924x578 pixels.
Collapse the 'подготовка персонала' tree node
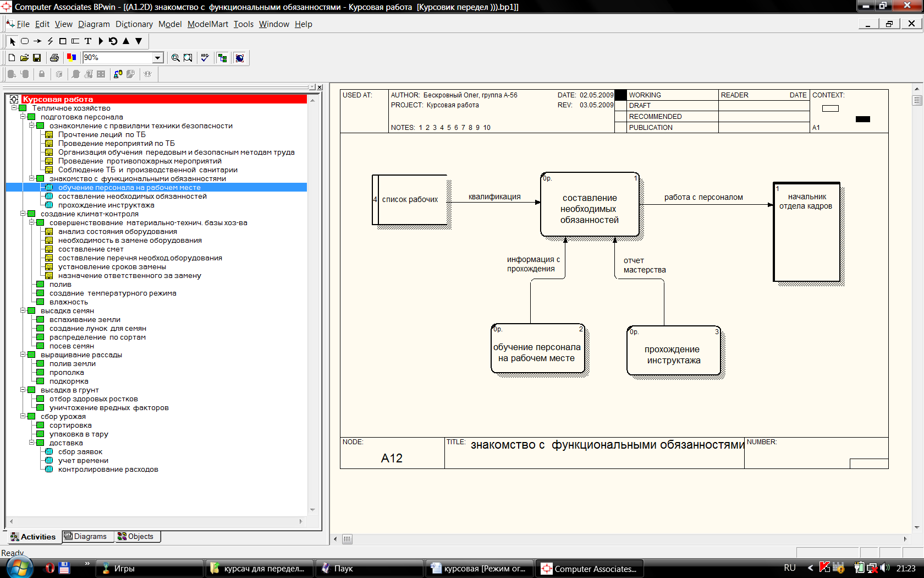pyautogui.click(x=23, y=117)
